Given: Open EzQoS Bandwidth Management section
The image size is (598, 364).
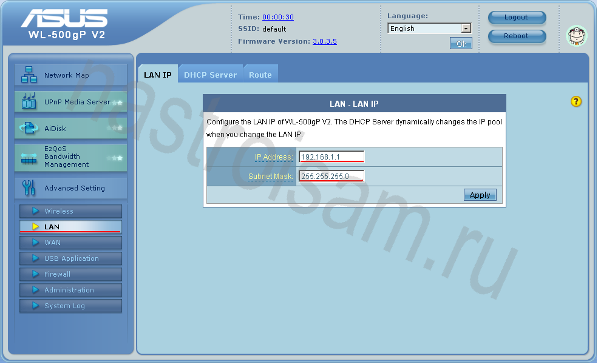Looking at the screenshot, I should pyautogui.click(x=71, y=158).
